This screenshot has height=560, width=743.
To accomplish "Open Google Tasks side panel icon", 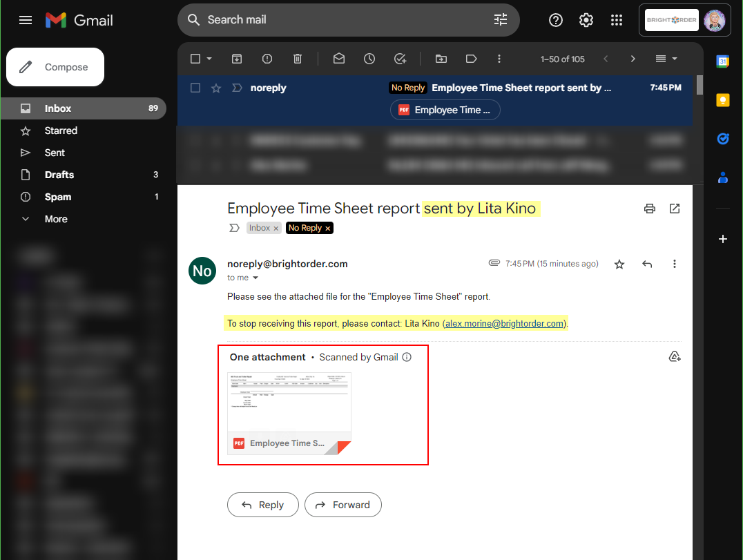I will 722,138.
